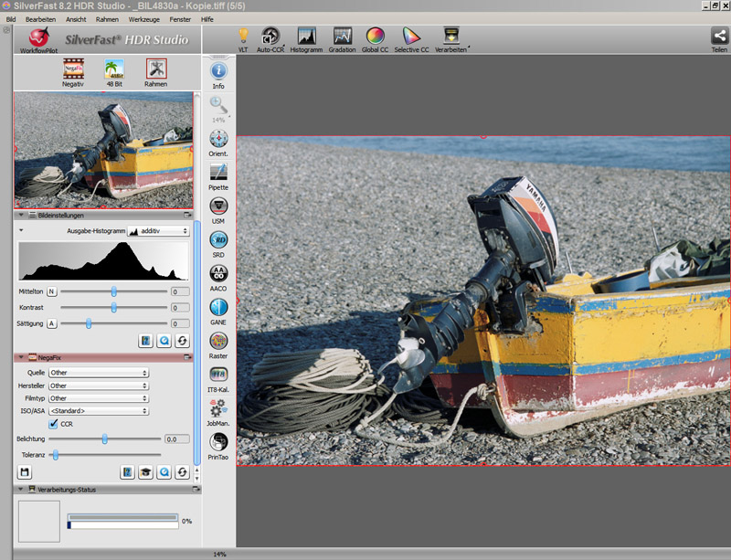Open the PrinTao print tool

[218, 442]
